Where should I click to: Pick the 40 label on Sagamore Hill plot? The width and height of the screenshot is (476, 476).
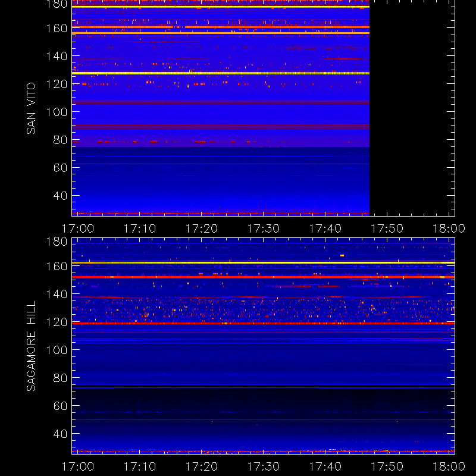(60, 434)
